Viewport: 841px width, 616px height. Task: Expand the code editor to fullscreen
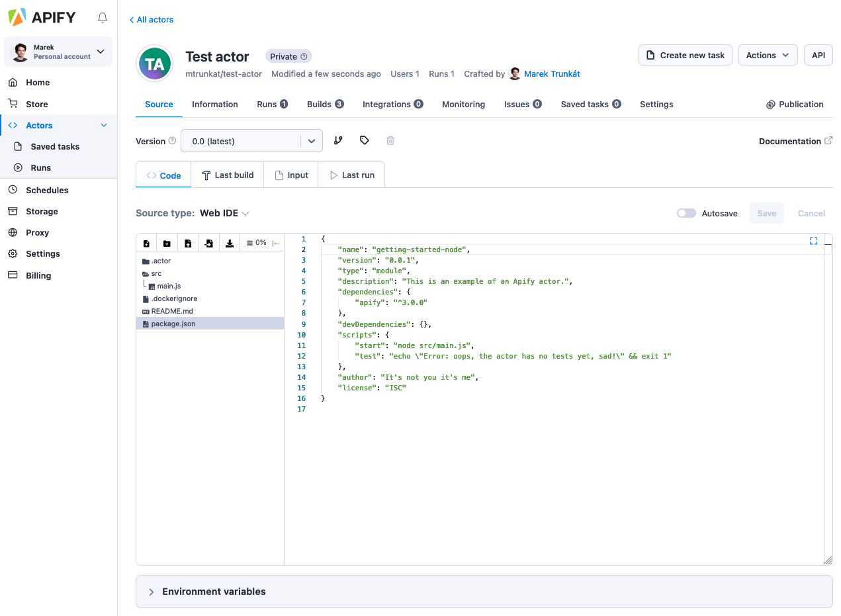pyautogui.click(x=813, y=241)
